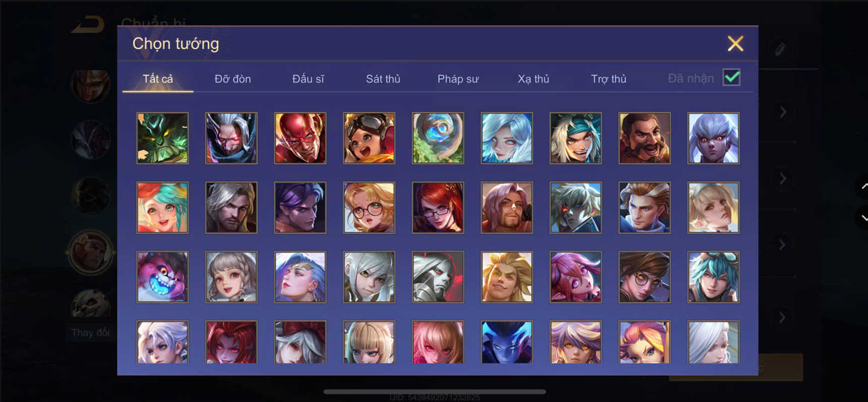Select the blonde girl with round glasses
Image resolution: width=868 pixels, height=402 pixels.
[369, 208]
